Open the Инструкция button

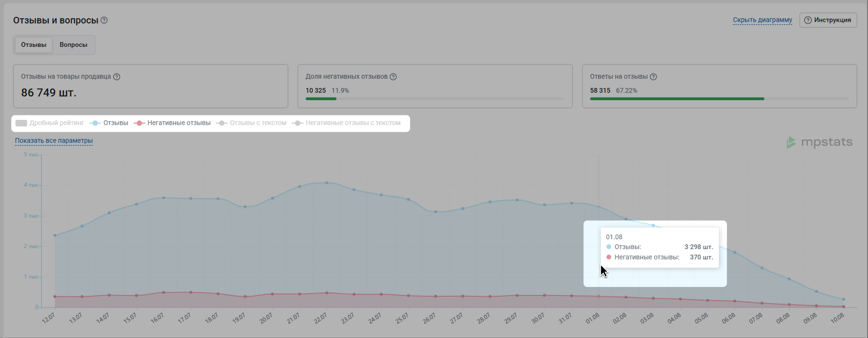[x=828, y=20]
